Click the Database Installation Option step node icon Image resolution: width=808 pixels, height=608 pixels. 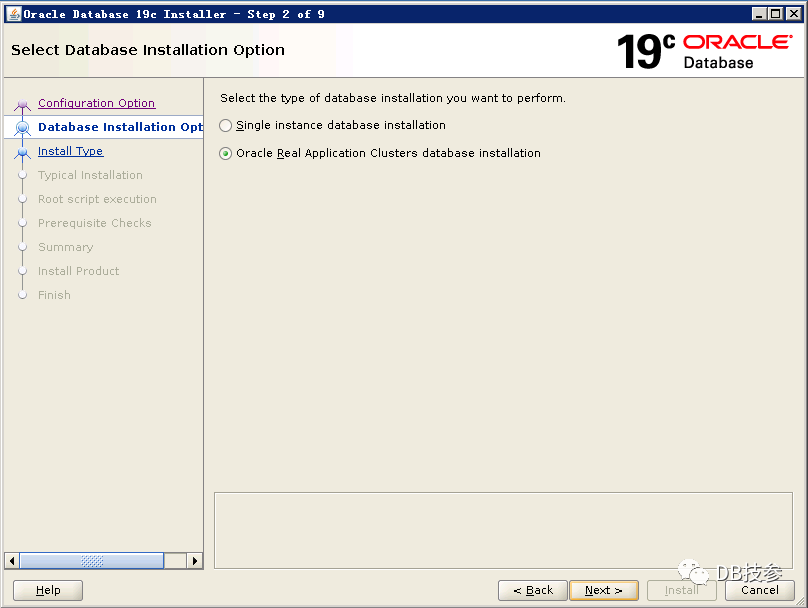click(22, 127)
